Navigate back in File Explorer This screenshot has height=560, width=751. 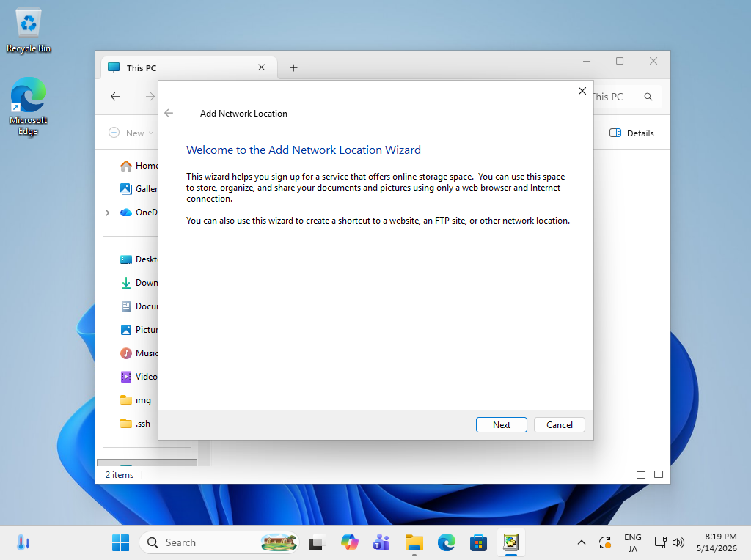tap(115, 97)
